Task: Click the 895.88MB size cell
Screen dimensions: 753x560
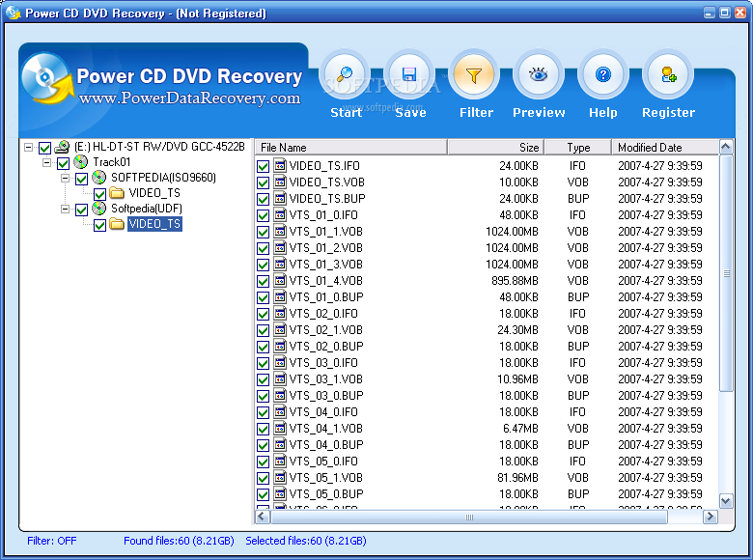Action: click(515, 280)
